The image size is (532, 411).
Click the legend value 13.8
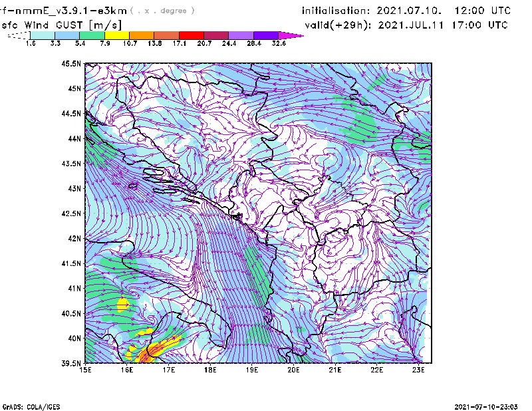(x=155, y=43)
